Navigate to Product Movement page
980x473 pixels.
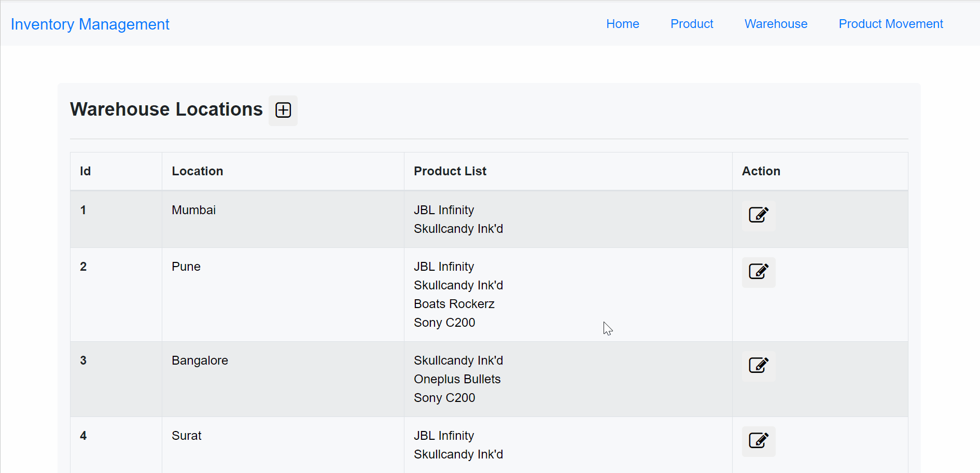point(891,24)
